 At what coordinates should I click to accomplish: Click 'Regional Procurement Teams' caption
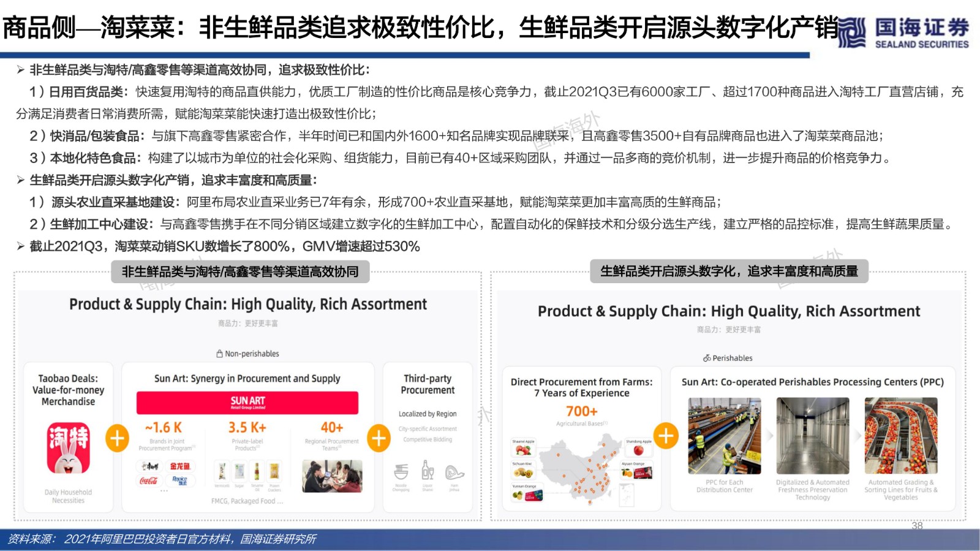click(x=332, y=444)
